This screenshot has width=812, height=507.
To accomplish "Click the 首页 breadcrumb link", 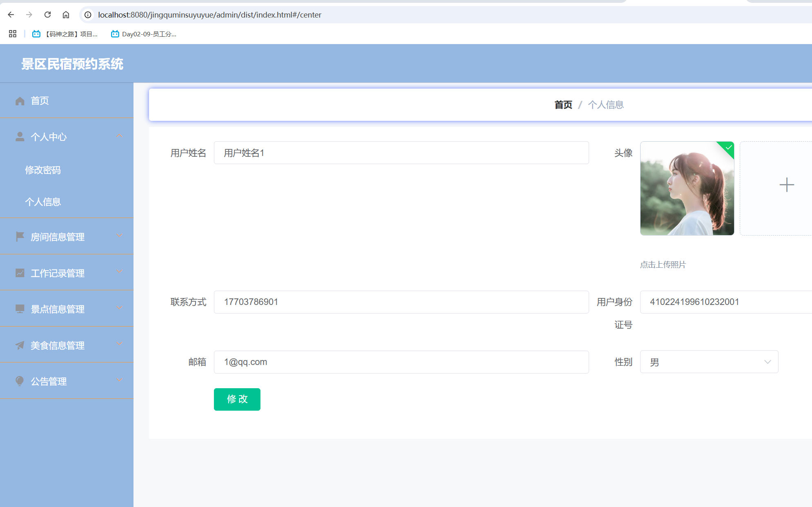I will click(x=563, y=105).
